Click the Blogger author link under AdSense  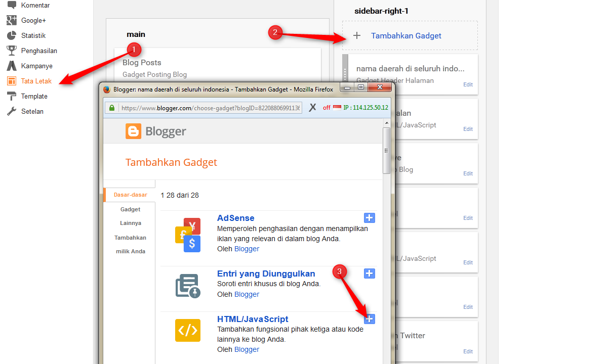[247, 249]
